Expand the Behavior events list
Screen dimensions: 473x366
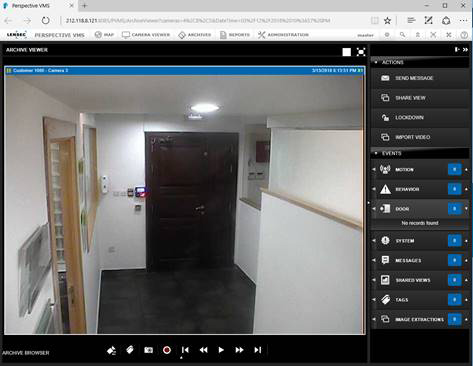pos(466,189)
